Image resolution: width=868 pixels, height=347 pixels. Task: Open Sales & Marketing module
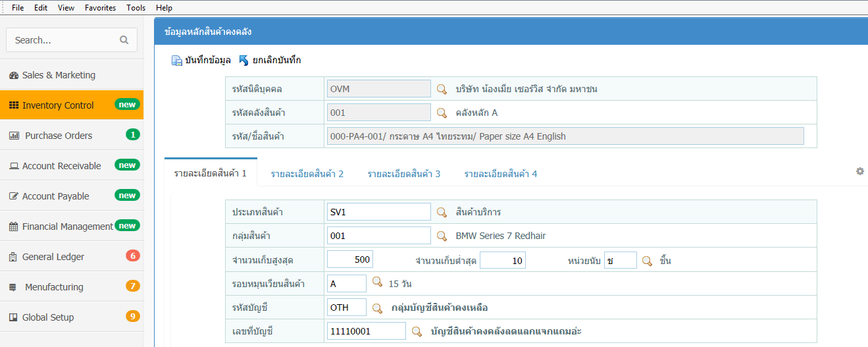coord(72,75)
